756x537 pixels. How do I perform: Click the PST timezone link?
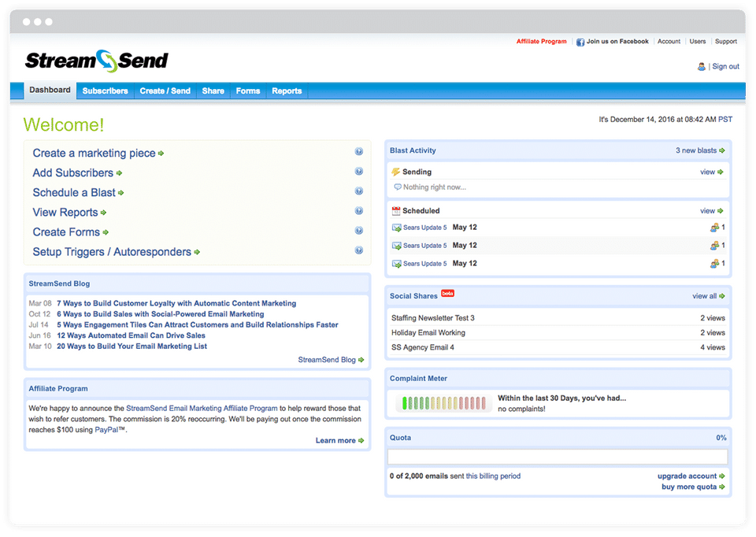pos(725,120)
